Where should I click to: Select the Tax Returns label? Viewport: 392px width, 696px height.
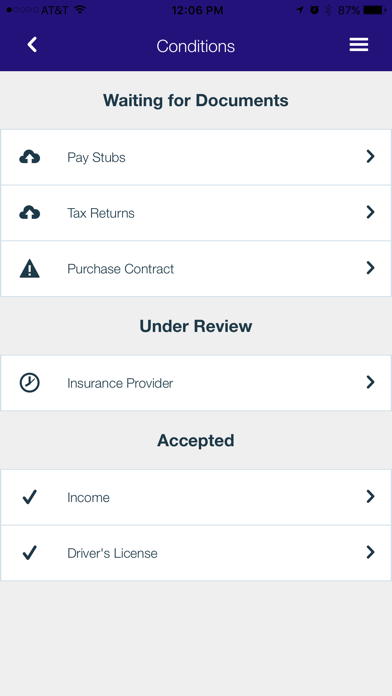click(x=101, y=213)
